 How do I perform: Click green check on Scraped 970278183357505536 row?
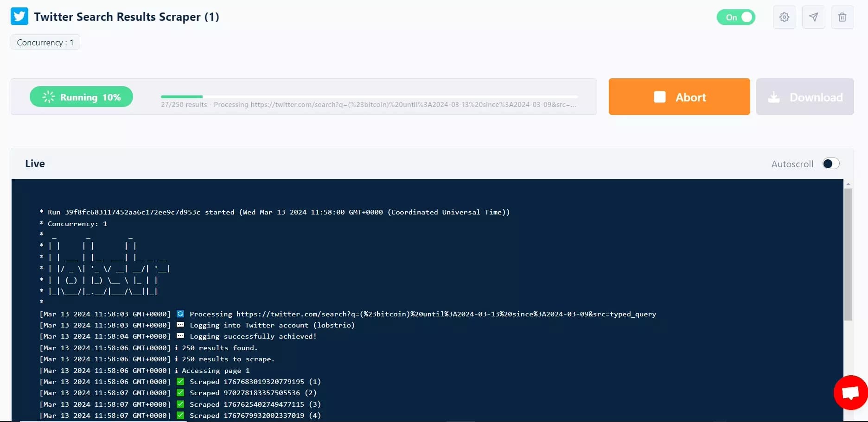tap(180, 393)
